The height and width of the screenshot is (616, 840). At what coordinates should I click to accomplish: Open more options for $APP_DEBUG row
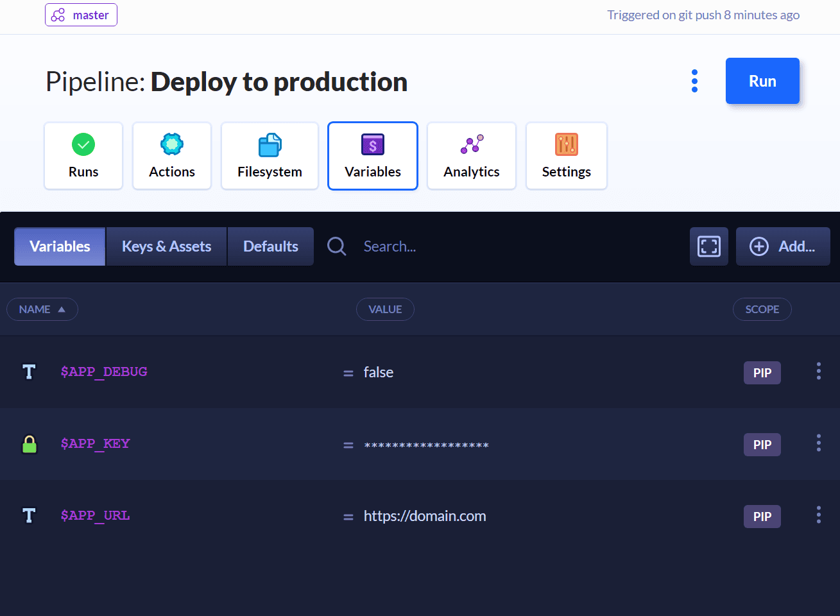pyautogui.click(x=818, y=372)
